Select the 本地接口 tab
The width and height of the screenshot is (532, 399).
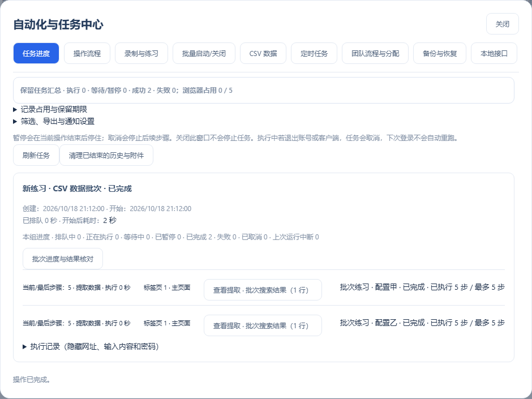coord(494,53)
